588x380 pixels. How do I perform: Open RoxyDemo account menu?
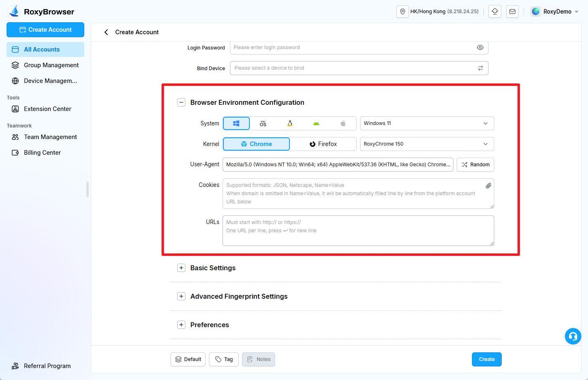pos(555,12)
